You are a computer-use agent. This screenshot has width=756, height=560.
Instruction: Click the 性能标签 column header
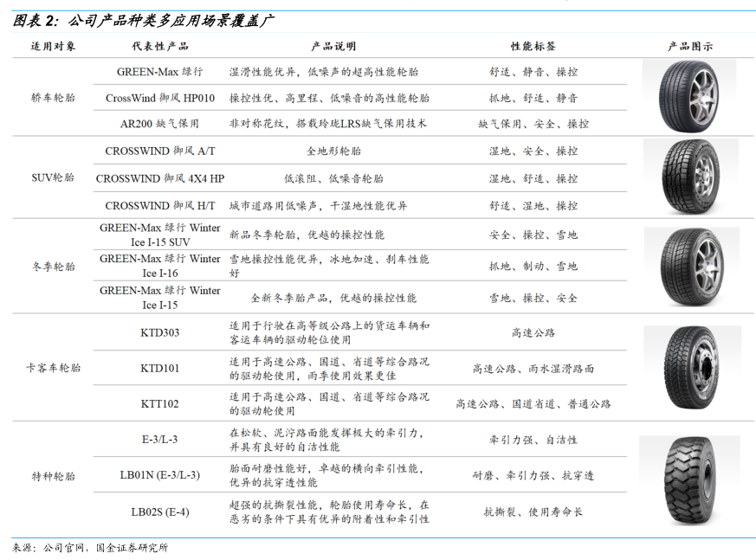pos(533,46)
